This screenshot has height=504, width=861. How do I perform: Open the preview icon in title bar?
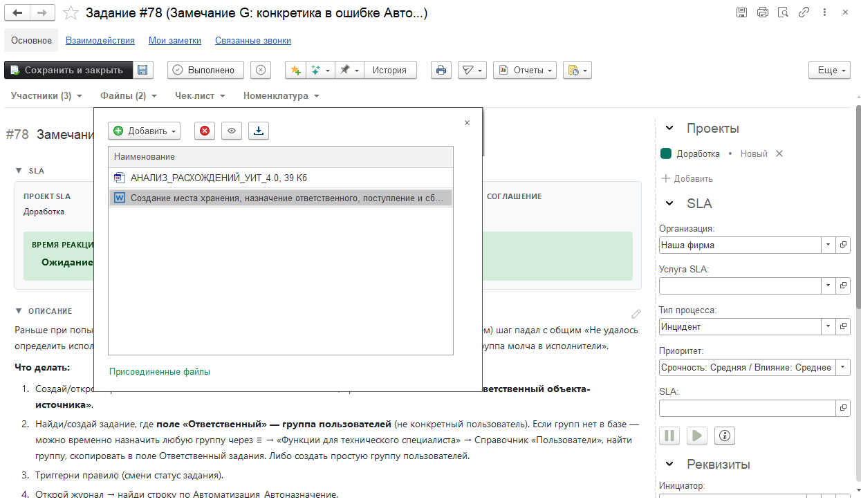coord(783,12)
